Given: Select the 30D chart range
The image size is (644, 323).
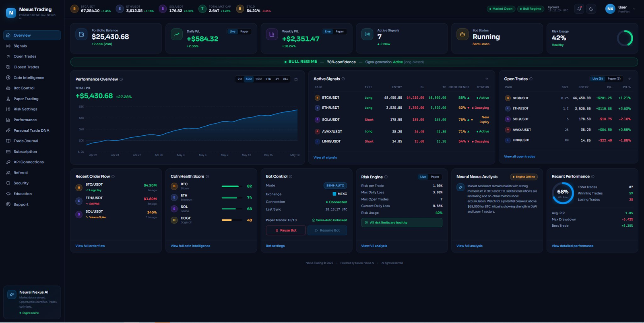Looking at the screenshot, I should pyautogui.click(x=249, y=79).
